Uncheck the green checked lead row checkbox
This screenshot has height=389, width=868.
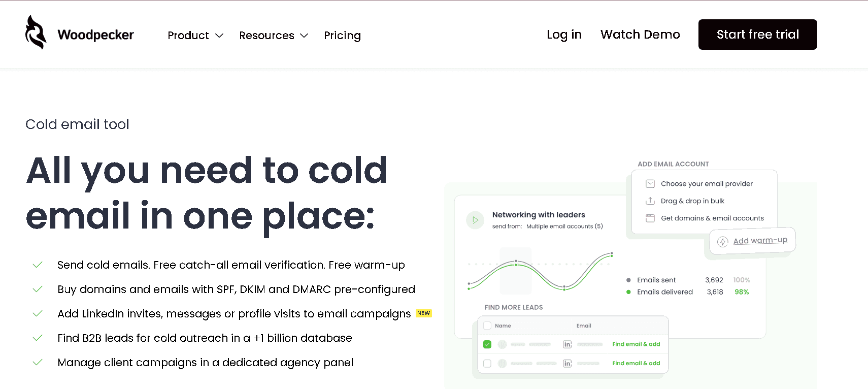[487, 344]
